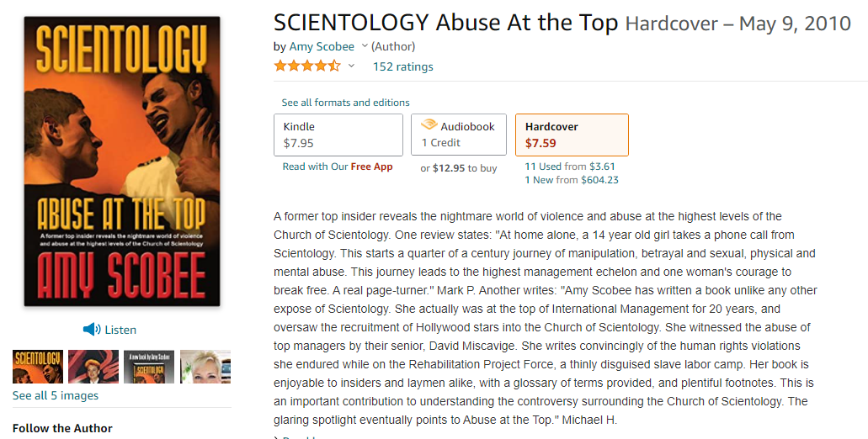The image size is (868, 439).
Task: Click the main book cover image
Action: coord(122,160)
